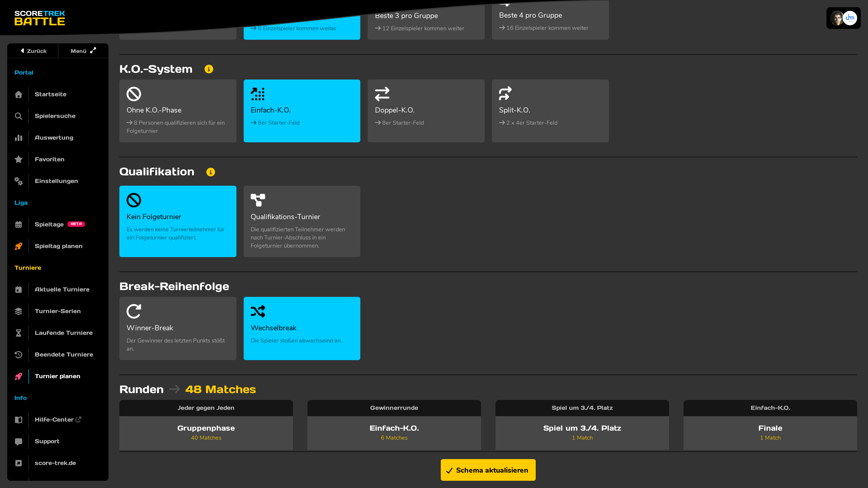
Task: Open the Hilfe-Center external link
Action: 58,420
